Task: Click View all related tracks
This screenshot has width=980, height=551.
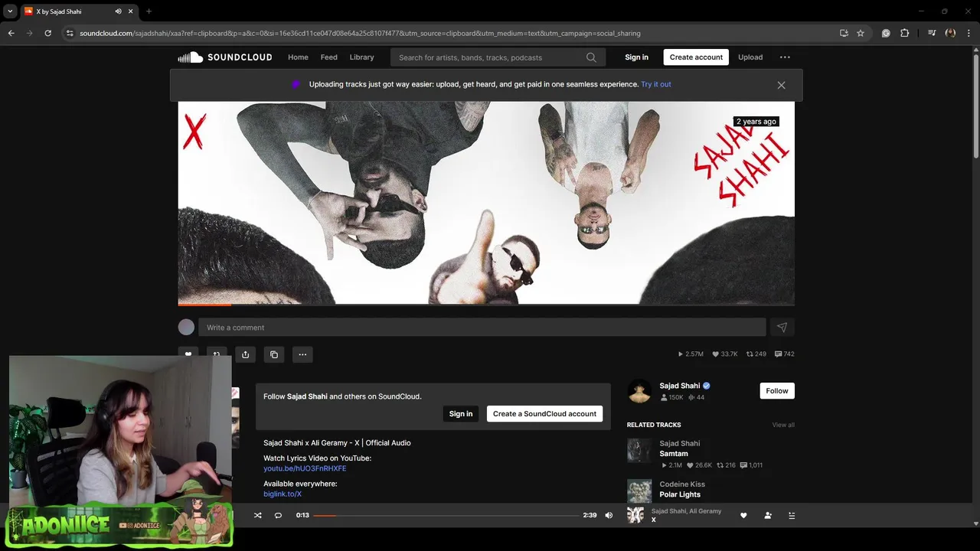Action: coord(783,425)
